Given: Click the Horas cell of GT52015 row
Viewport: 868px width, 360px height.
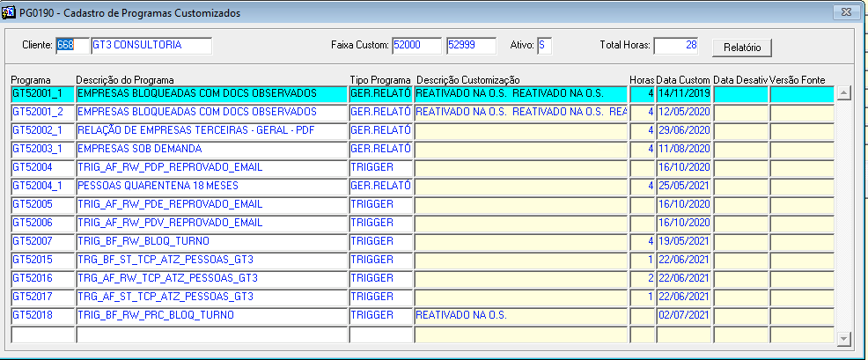Looking at the screenshot, I should coord(642,261).
